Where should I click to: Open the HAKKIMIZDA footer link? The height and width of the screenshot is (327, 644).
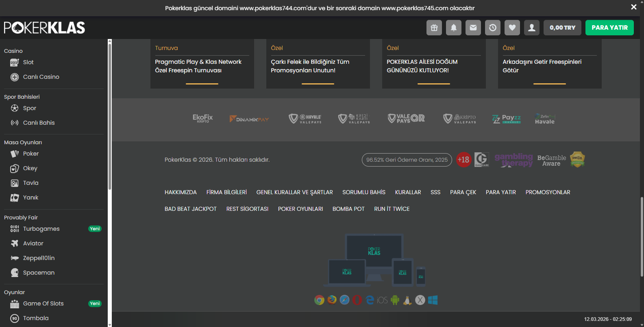coord(181,192)
